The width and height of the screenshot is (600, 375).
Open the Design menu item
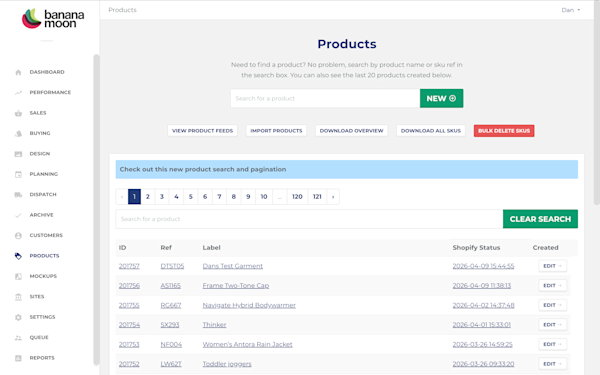click(40, 153)
